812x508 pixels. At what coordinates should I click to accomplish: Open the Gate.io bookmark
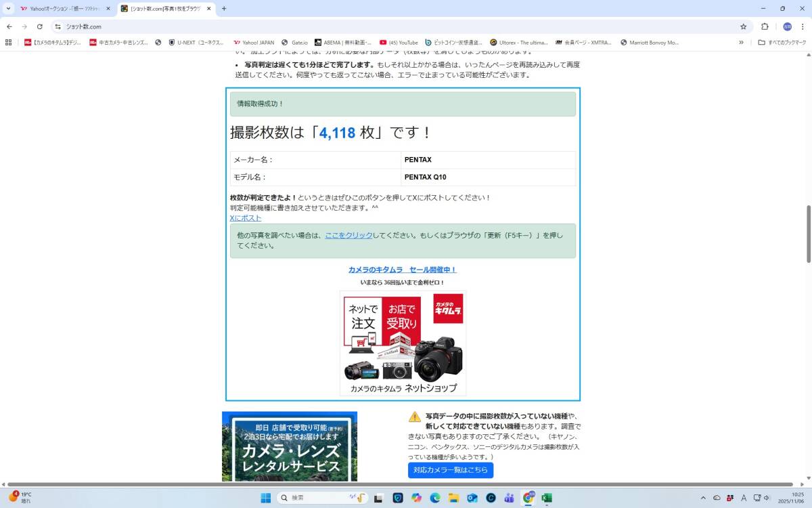click(294, 42)
